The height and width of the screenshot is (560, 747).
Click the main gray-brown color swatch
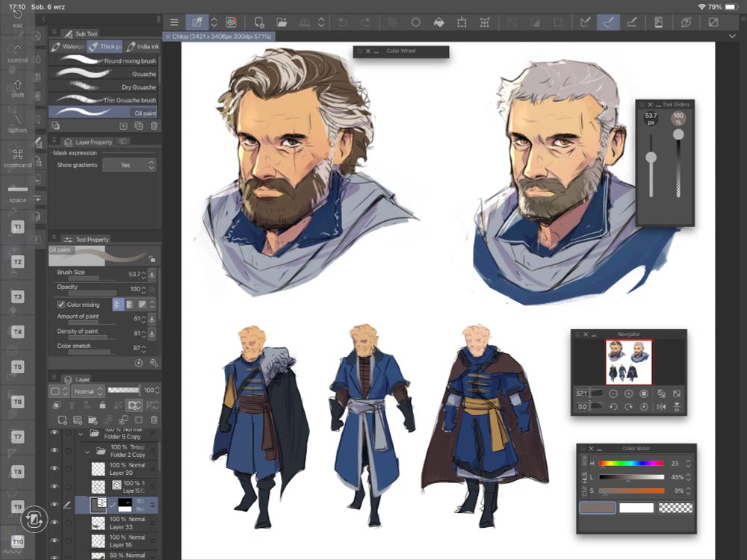click(x=598, y=508)
